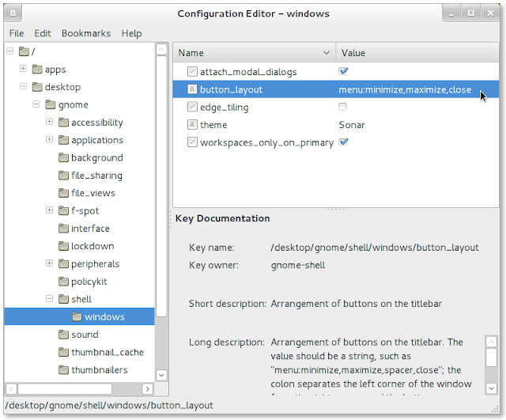This screenshot has height=420, width=506.
Task: Click the lockdown folder icon
Action: [63, 247]
